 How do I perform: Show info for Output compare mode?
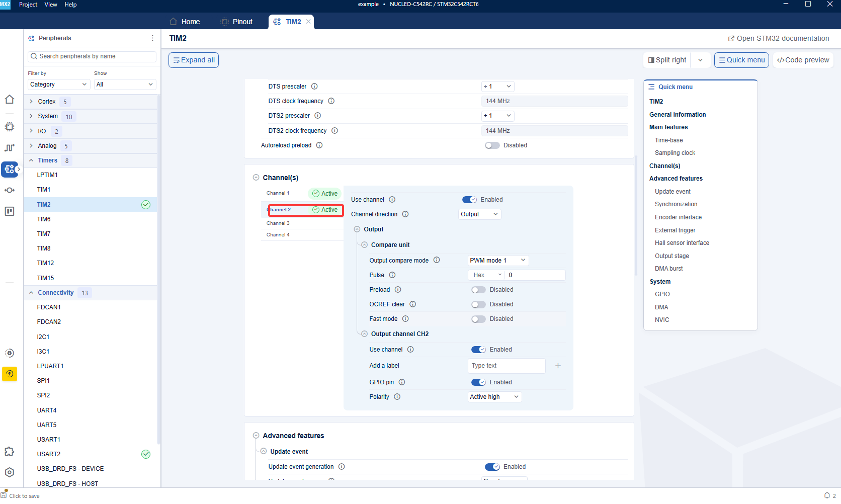[x=437, y=260]
